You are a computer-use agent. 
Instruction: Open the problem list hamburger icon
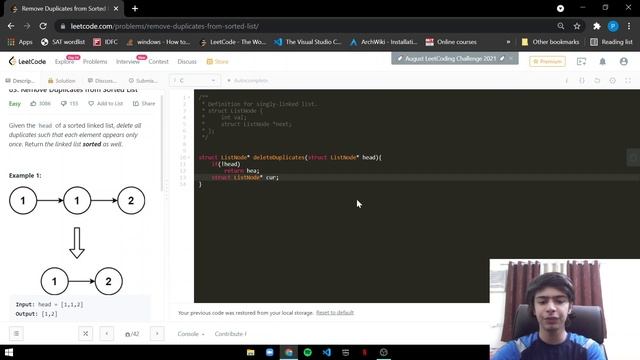[x=16, y=333]
